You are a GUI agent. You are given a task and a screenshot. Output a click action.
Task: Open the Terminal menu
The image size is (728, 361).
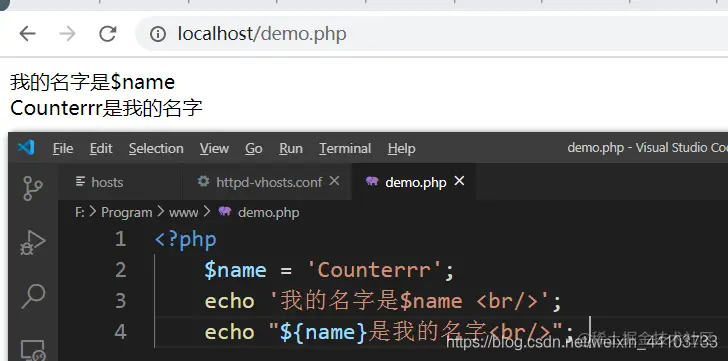coord(345,148)
